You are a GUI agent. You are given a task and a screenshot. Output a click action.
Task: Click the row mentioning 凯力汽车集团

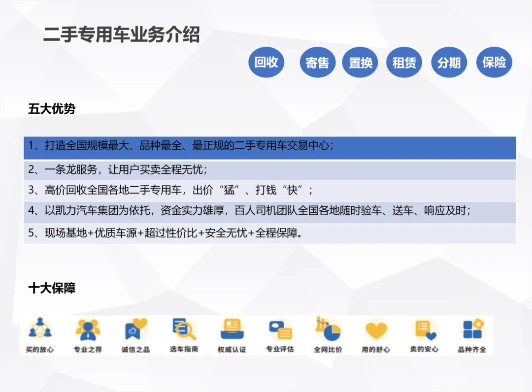(269, 211)
